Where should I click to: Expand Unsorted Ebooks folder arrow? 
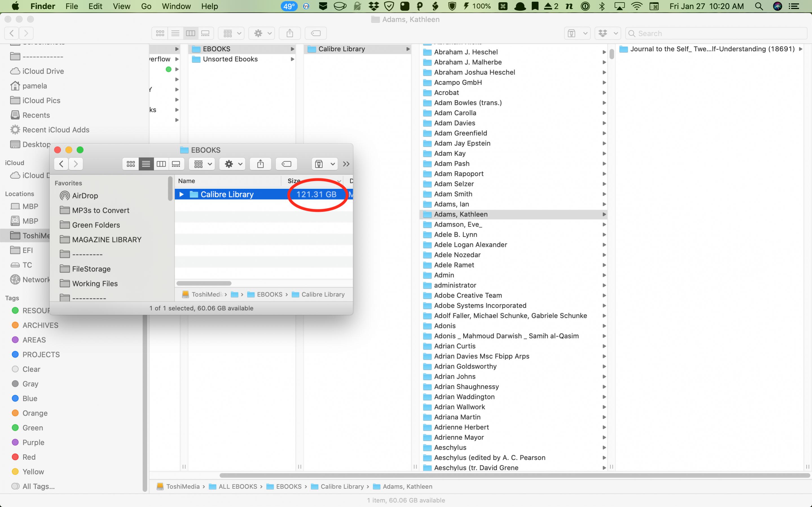pos(292,59)
